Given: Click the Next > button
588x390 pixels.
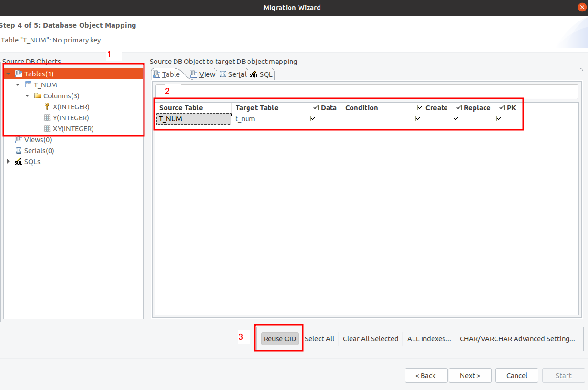Looking at the screenshot, I should pyautogui.click(x=469, y=376).
